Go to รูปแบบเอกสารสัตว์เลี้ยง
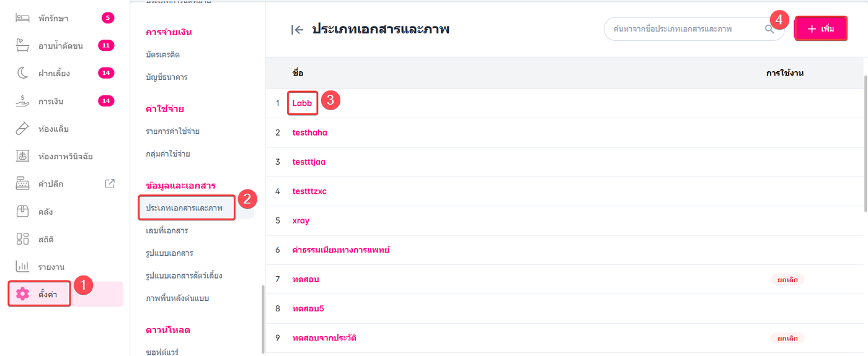 (184, 276)
